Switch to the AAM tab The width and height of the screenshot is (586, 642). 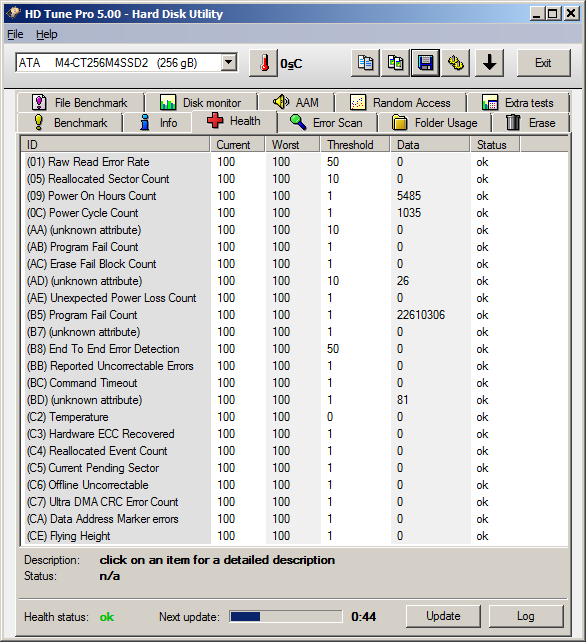pyautogui.click(x=296, y=102)
